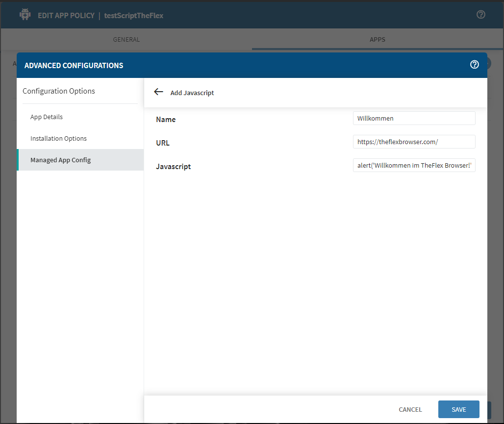Click the Android robot icon in header

pos(25,15)
